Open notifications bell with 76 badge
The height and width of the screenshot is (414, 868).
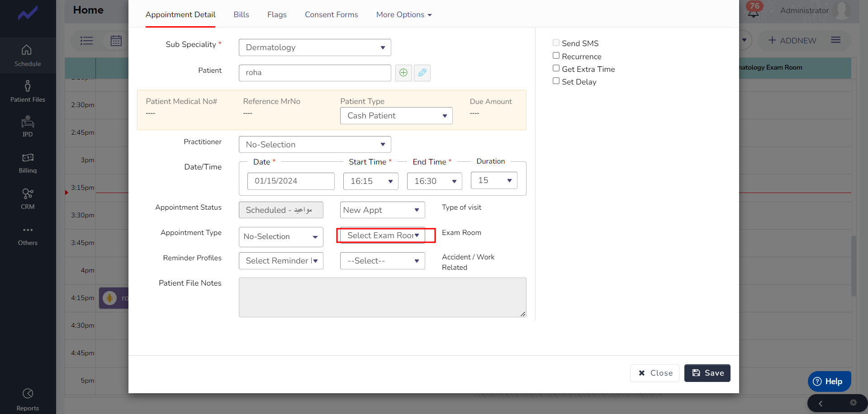point(754,10)
